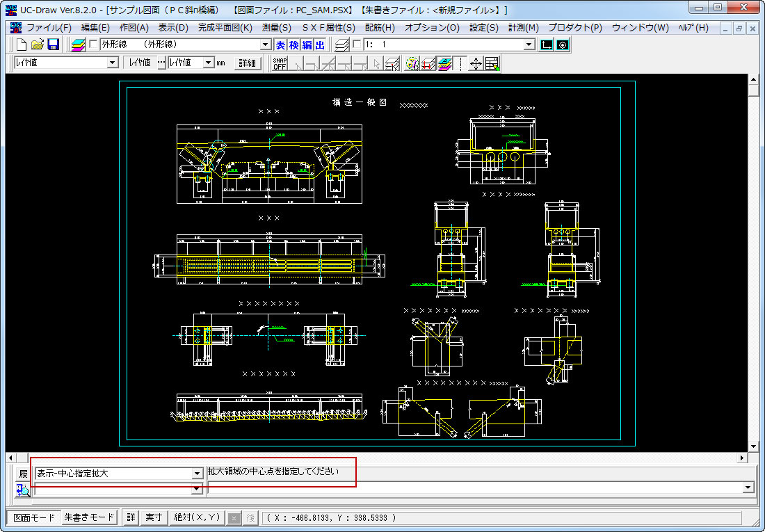765x532 pixels.
Task: Toggle checkbox beside the '1: 1' dropdown
Action: pos(357,45)
